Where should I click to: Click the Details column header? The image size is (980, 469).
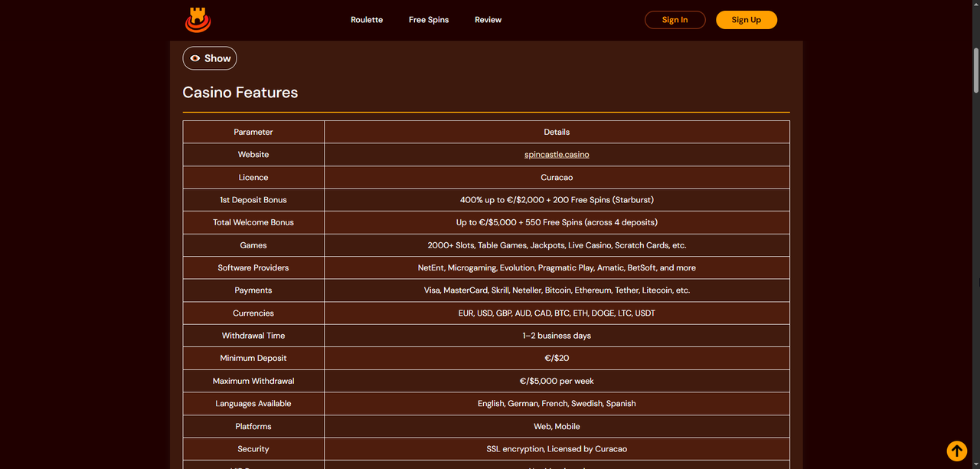click(x=557, y=132)
